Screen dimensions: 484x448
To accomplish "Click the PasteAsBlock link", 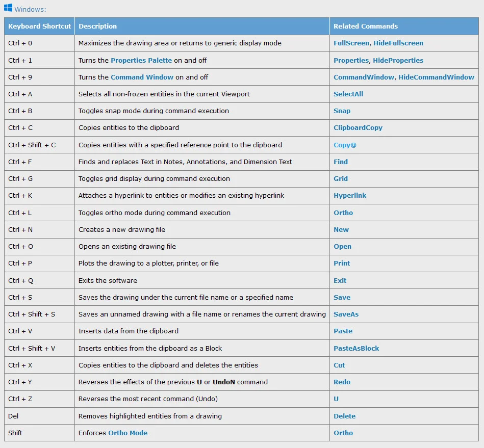I will [356, 348].
